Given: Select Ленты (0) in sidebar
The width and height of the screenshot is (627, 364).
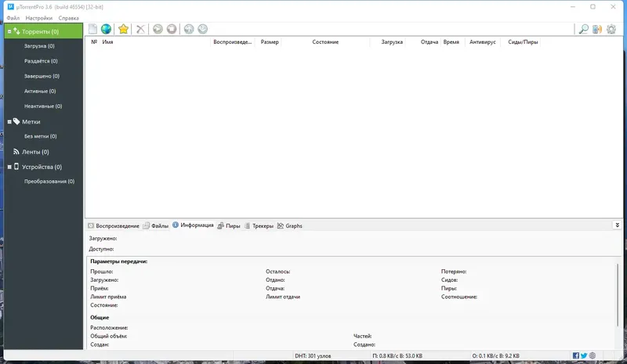Looking at the screenshot, I should (35, 152).
